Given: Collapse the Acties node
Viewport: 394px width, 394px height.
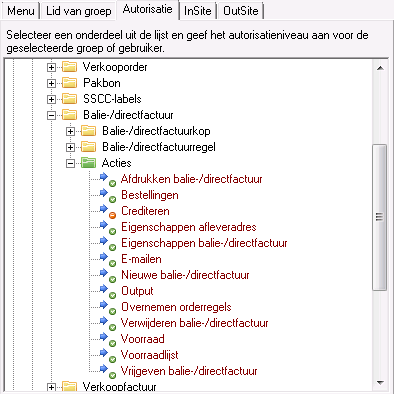Looking at the screenshot, I should pyautogui.click(x=70, y=163).
